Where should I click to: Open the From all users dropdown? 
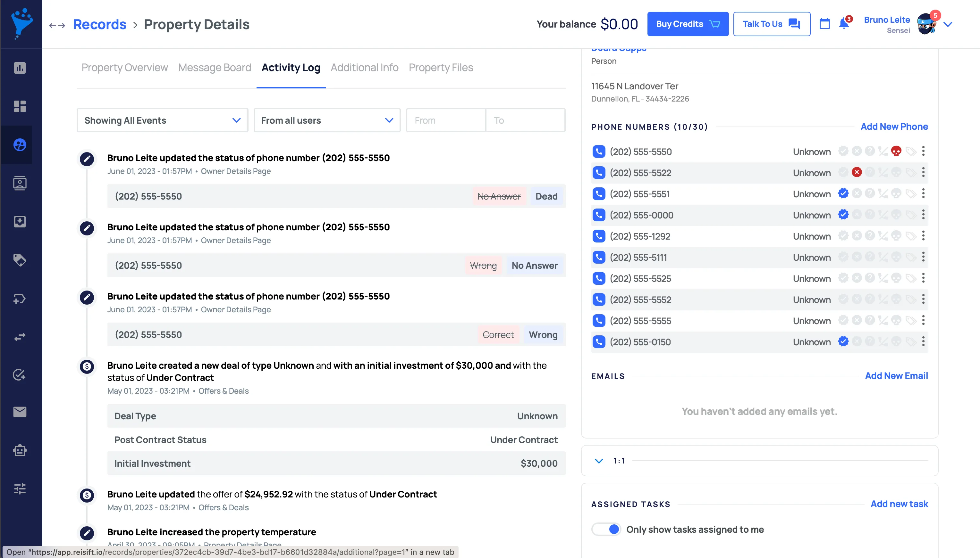pos(327,120)
